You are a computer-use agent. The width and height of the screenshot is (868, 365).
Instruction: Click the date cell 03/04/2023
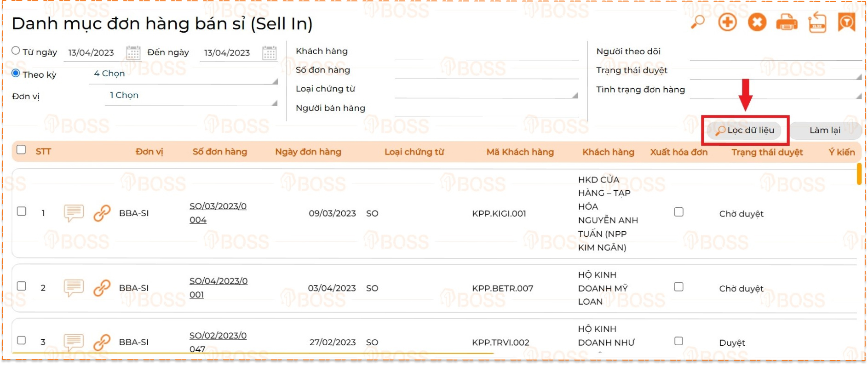click(x=332, y=289)
